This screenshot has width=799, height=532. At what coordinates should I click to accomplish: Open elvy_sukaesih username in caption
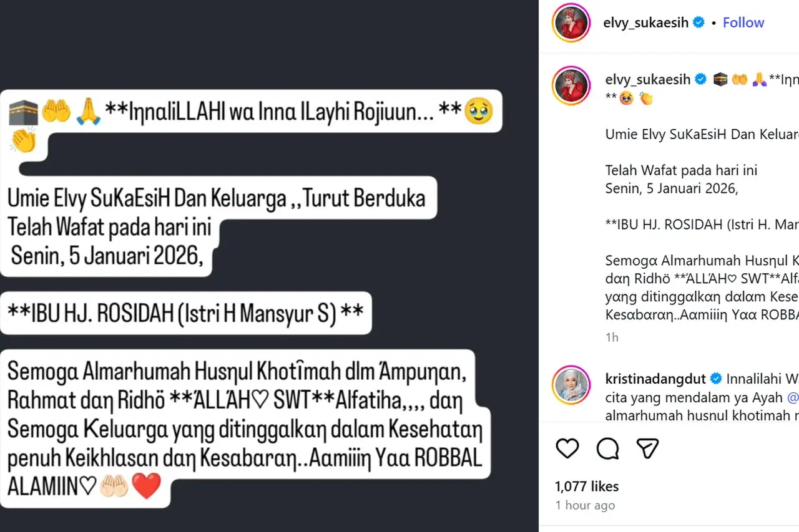pos(648,79)
